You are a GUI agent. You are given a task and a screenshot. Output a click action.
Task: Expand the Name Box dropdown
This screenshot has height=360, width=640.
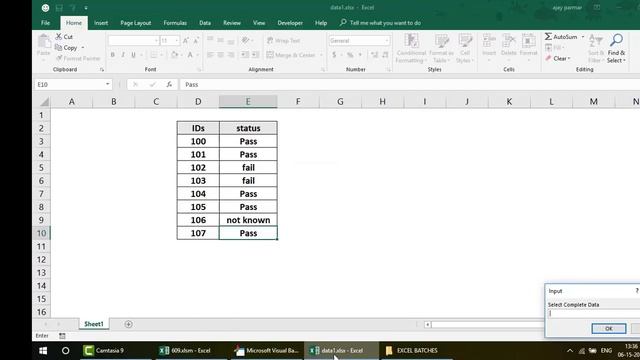coord(107,84)
